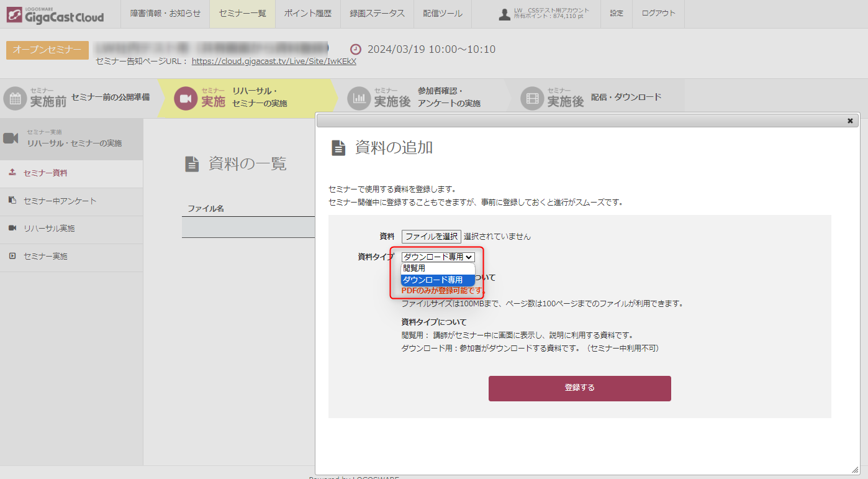Click the clock icon beside seminar date

(x=356, y=49)
